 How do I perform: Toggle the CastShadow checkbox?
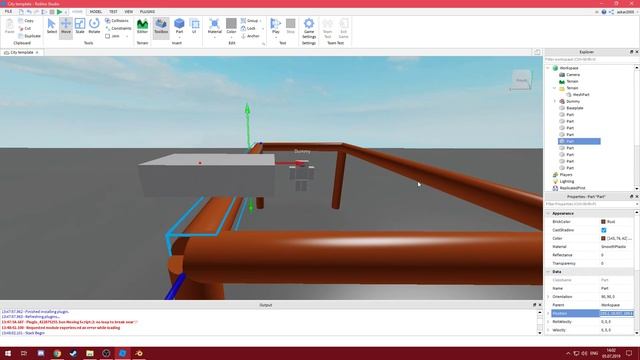pyautogui.click(x=604, y=230)
